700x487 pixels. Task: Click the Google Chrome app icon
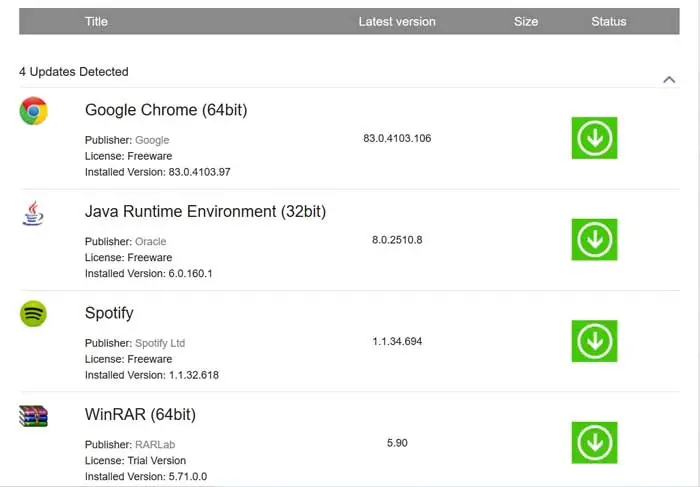click(34, 111)
